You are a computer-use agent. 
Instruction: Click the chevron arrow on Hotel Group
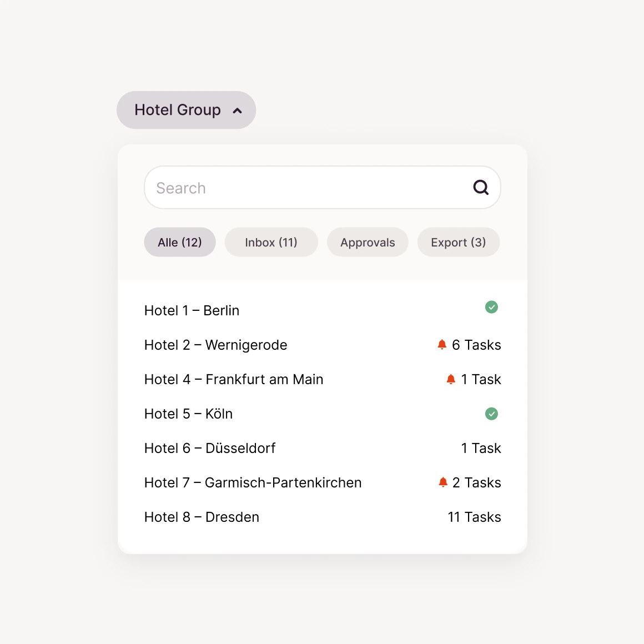(x=238, y=110)
